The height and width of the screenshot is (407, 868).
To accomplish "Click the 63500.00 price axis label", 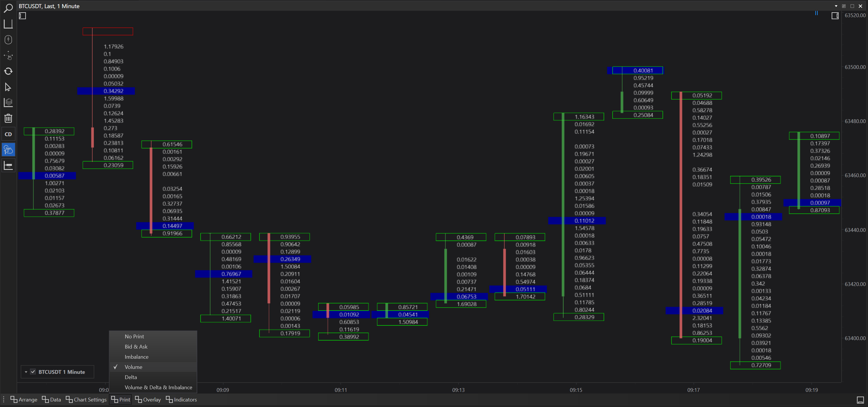I will point(855,67).
